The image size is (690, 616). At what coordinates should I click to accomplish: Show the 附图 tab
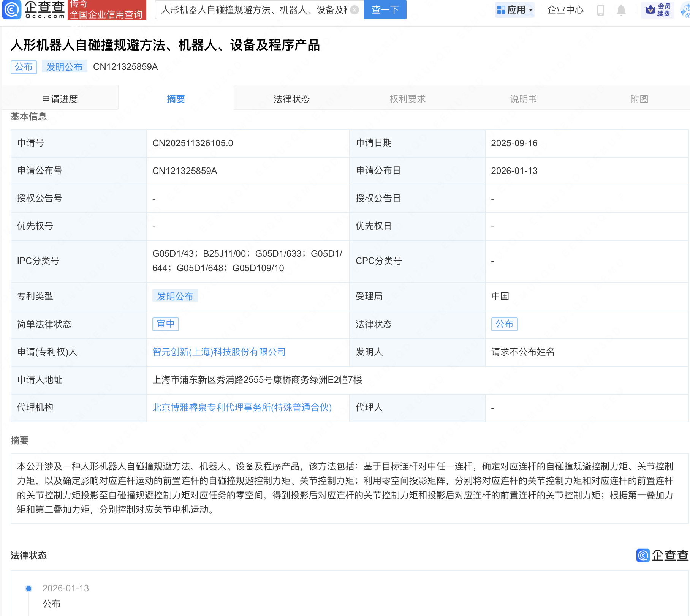click(639, 99)
